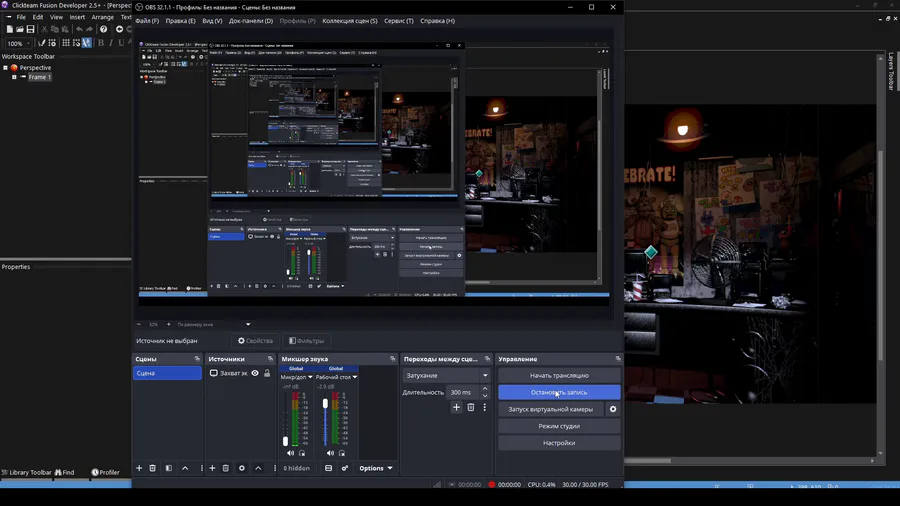Image resolution: width=900 pixels, height=506 pixels.
Task: Zoom out the OBS preview with minus
Action: click(x=139, y=324)
